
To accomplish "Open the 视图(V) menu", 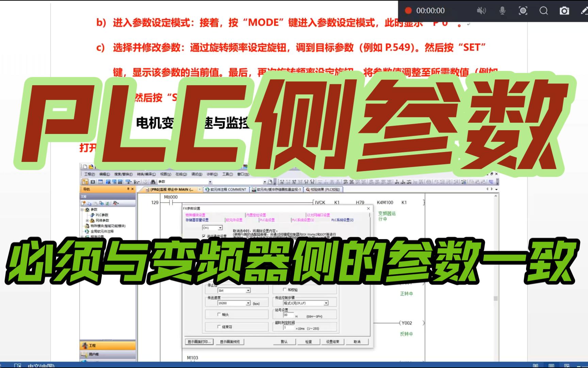I will coord(165,174).
